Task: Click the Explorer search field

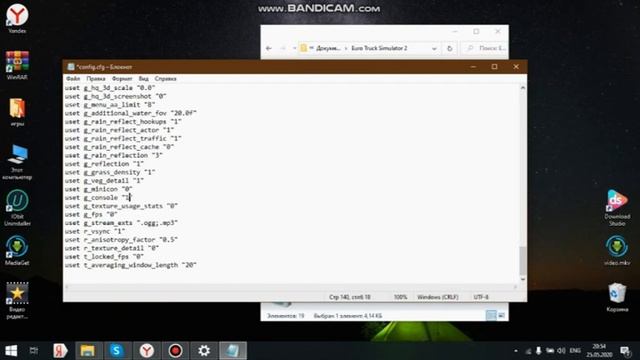Action: [485, 48]
